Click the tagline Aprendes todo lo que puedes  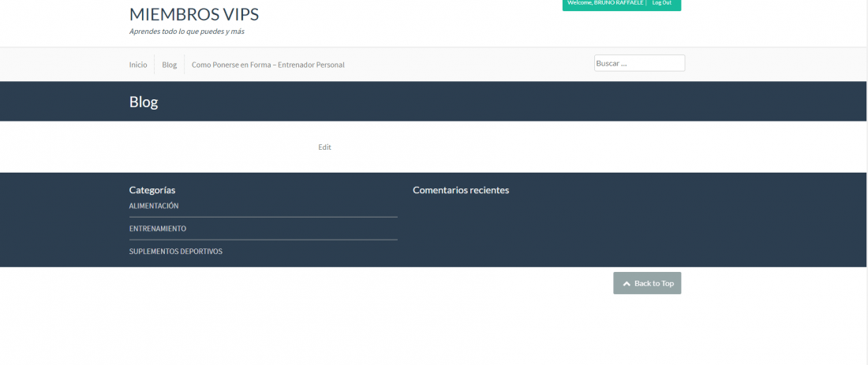point(186,32)
